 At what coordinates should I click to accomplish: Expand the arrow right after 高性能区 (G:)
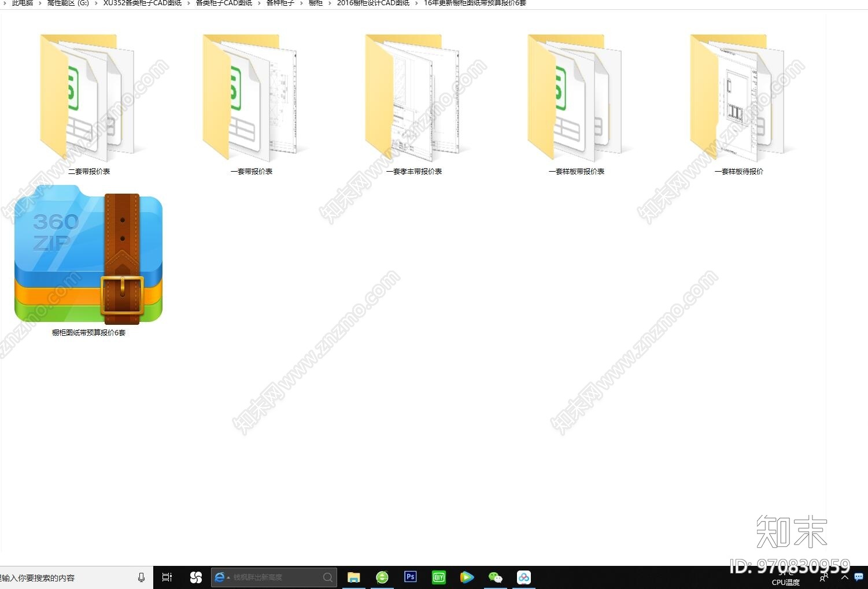point(96,3)
